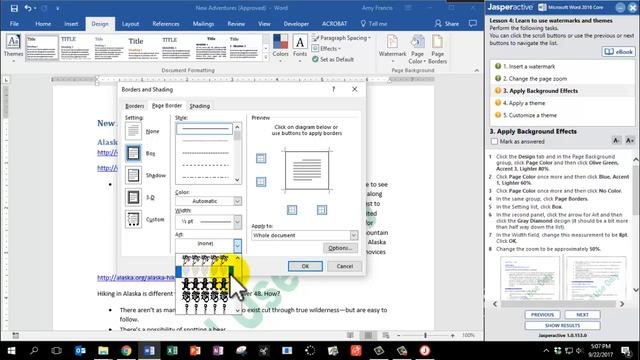
Task: Increase Jasperactive text size A+
Action: 630,141
